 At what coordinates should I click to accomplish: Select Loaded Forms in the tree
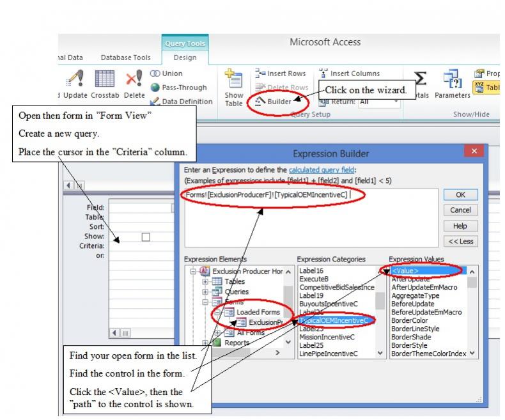pos(258,312)
